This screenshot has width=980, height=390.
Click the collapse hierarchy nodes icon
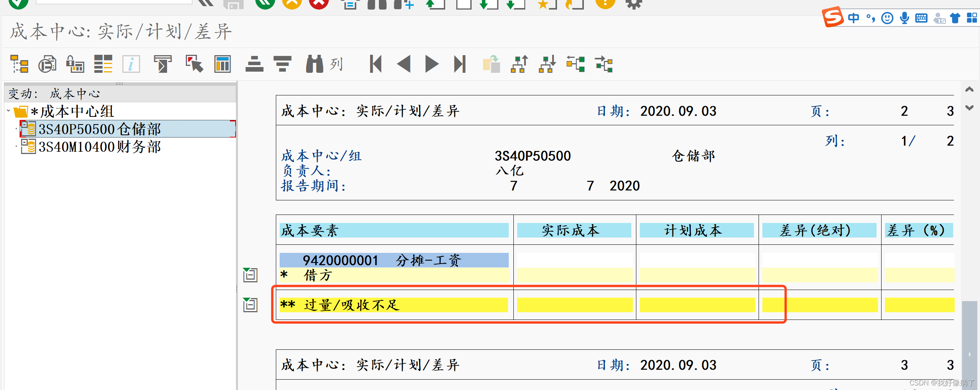point(575,64)
